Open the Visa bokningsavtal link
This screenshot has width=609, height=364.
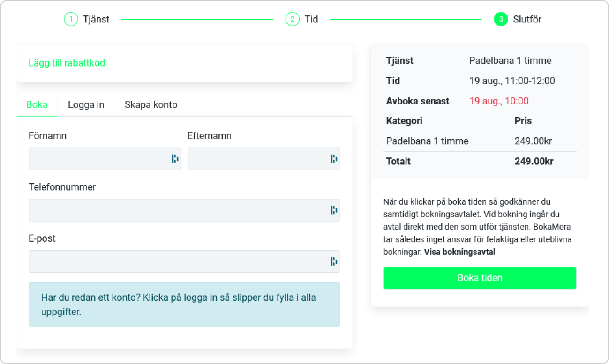pyautogui.click(x=459, y=252)
